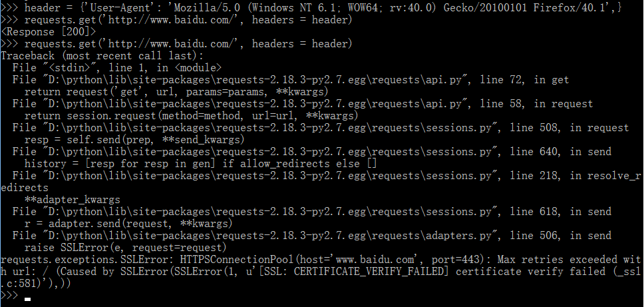Click 'resp = self.send(prep, **send_kwargs)' line
The image size is (644, 307).
pyautogui.click(x=134, y=140)
